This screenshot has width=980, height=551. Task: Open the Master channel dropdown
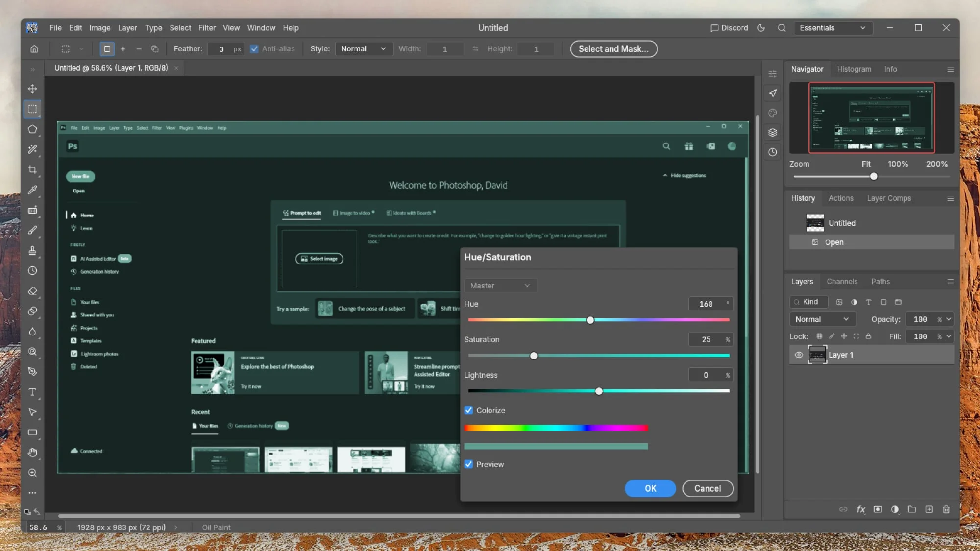tap(500, 286)
